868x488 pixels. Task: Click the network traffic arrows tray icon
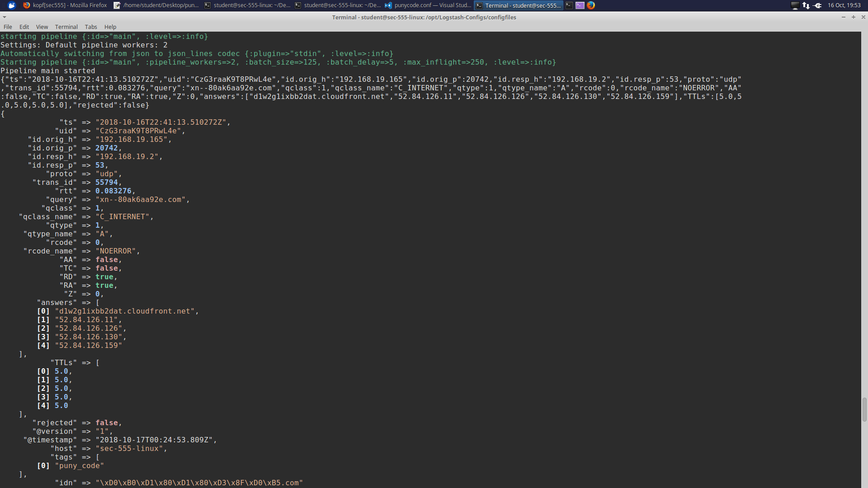click(x=806, y=6)
